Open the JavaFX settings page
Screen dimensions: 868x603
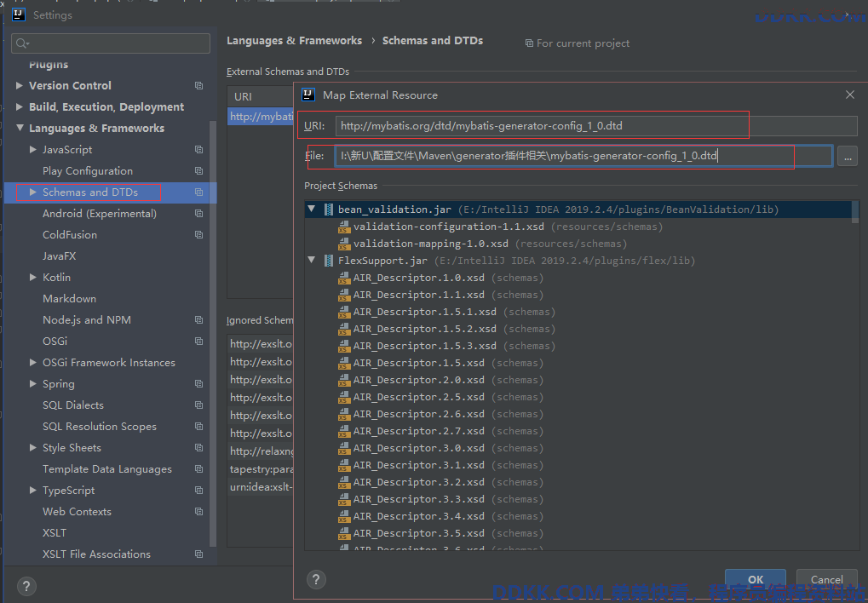(x=60, y=256)
